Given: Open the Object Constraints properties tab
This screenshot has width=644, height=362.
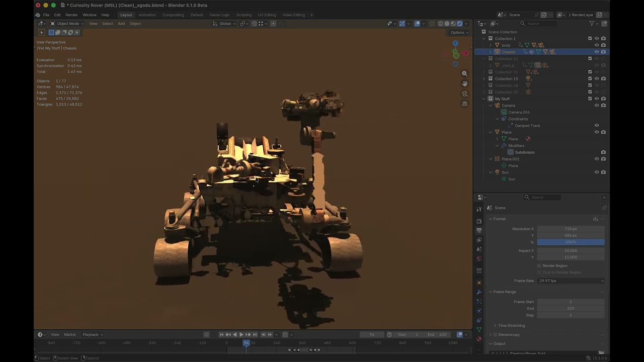Looking at the screenshot, I should coord(479,320).
